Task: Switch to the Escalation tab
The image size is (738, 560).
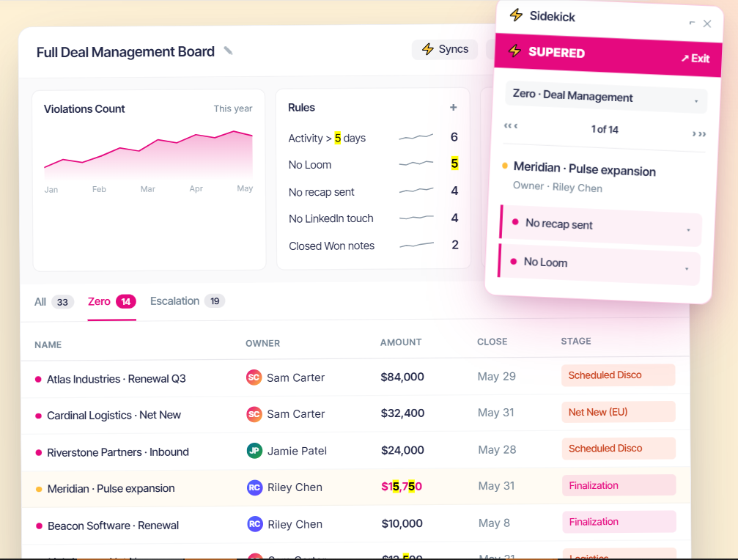Action: point(188,301)
